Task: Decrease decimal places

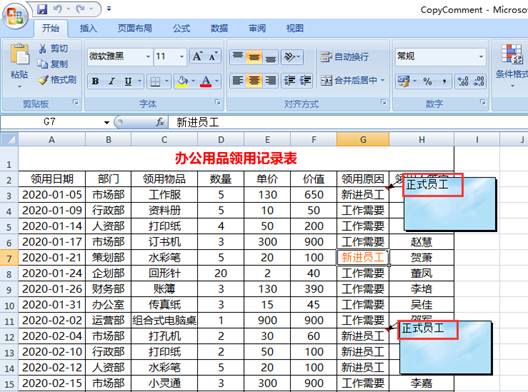Action: click(479, 81)
